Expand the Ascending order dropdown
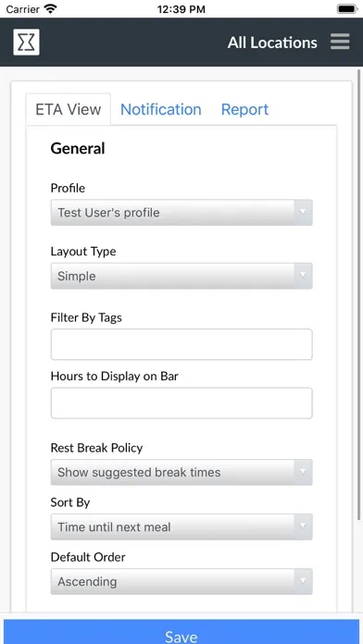 pyautogui.click(x=181, y=581)
